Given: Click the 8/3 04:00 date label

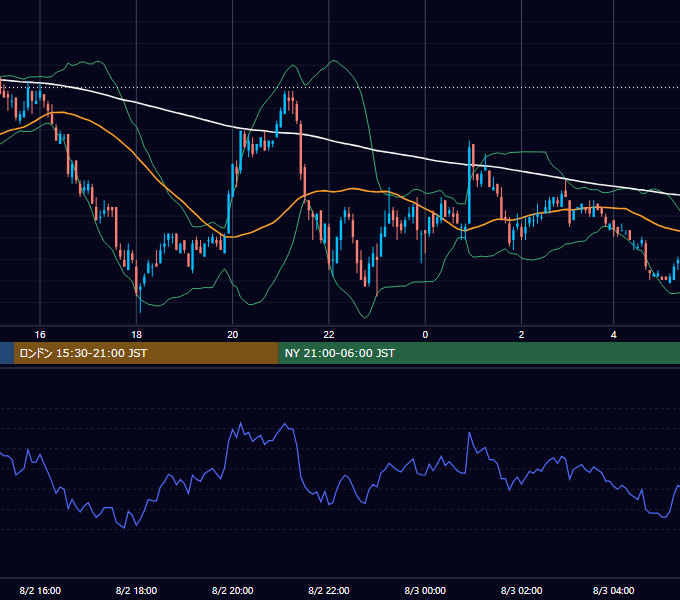Looking at the screenshot, I should coord(613,590).
